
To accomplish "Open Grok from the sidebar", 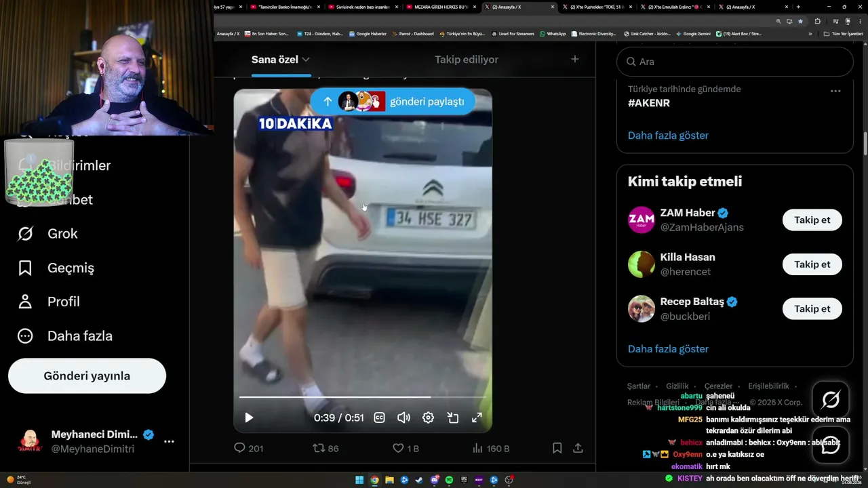I will (47, 234).
